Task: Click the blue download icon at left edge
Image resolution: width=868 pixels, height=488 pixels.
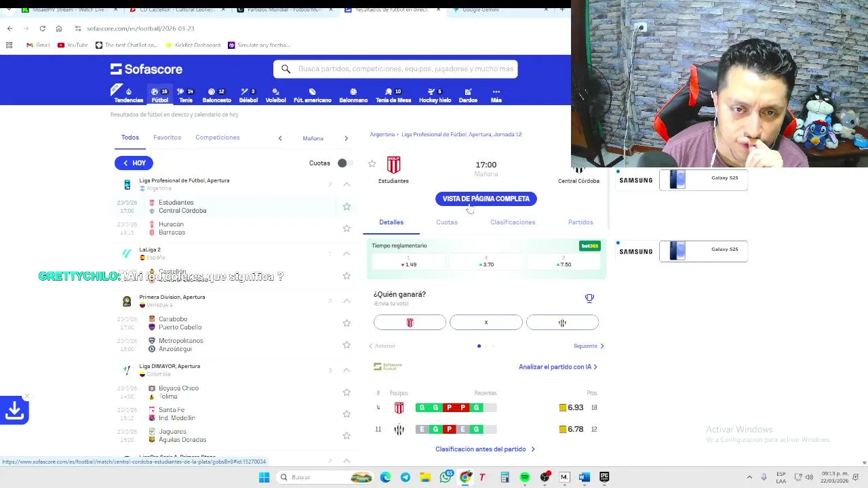Action: click(x=14, y=410)
